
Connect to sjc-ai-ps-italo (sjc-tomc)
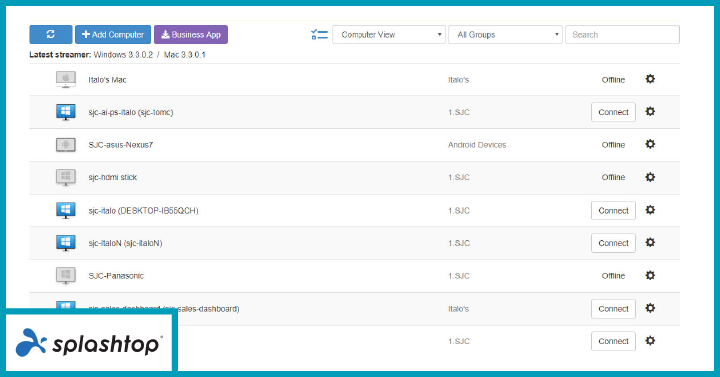pos(613,112)
